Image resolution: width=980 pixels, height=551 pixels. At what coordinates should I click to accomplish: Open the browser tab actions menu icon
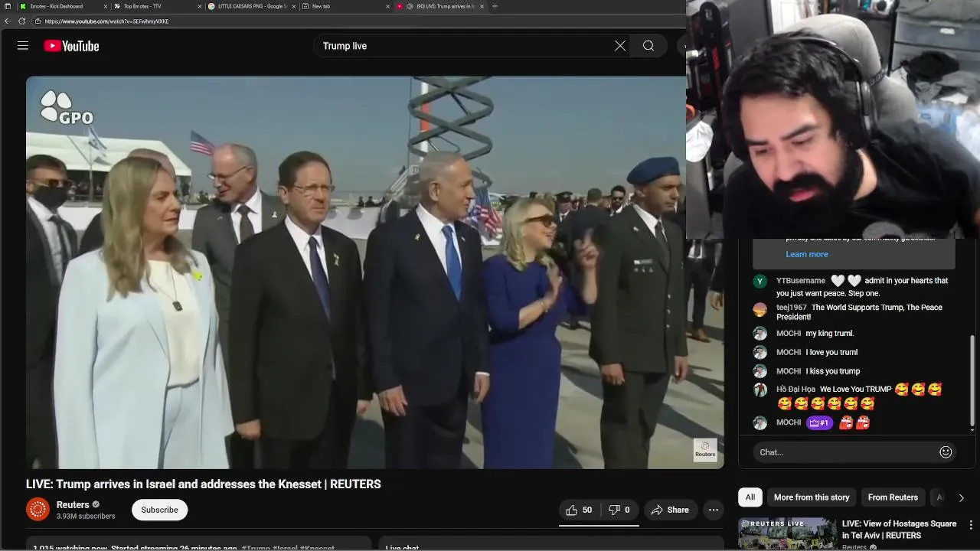coord(8,6)
